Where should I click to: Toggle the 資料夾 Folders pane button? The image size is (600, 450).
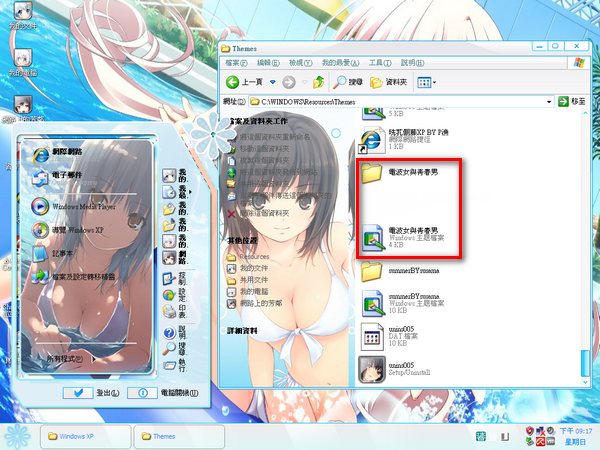click(388, 82)
